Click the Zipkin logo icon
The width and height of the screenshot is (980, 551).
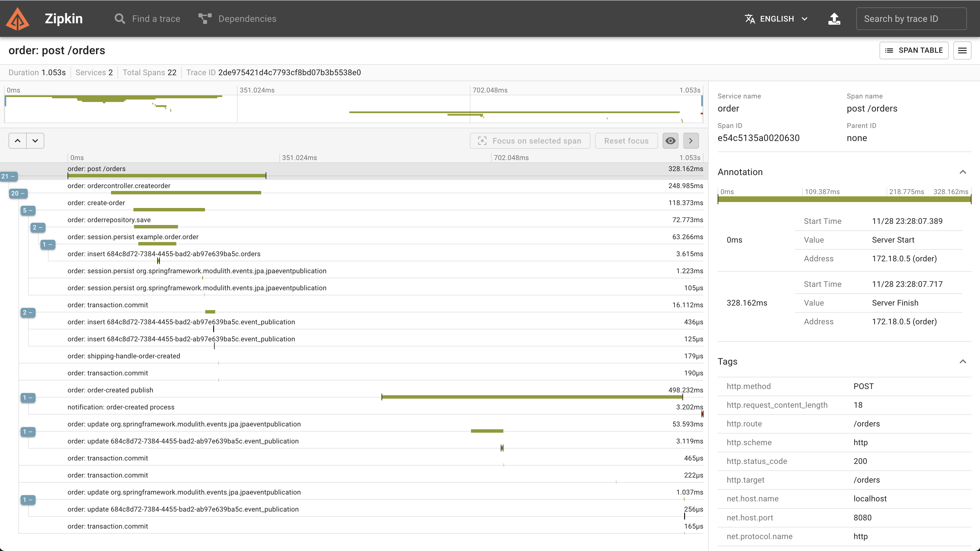click(x=18, y=19)
